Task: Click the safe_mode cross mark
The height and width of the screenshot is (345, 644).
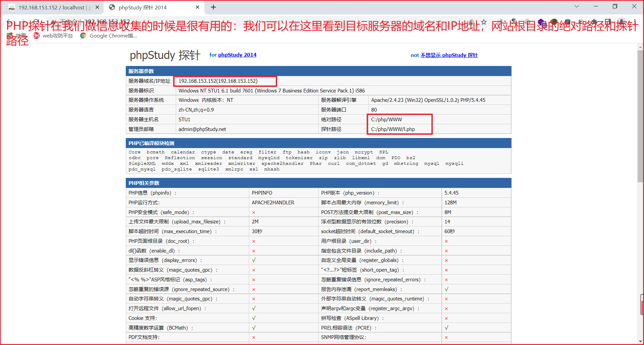Action: [254, 212]
